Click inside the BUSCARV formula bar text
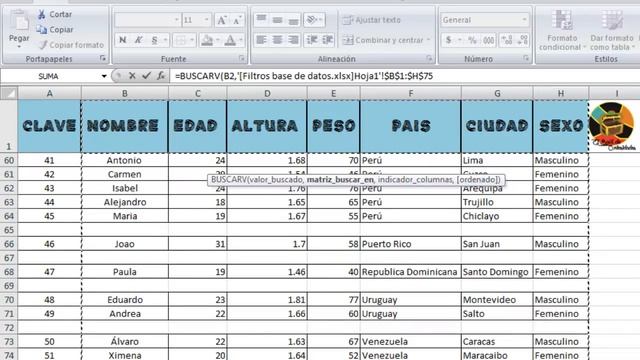Screen dimensions: 640x360 click(304, 76)
